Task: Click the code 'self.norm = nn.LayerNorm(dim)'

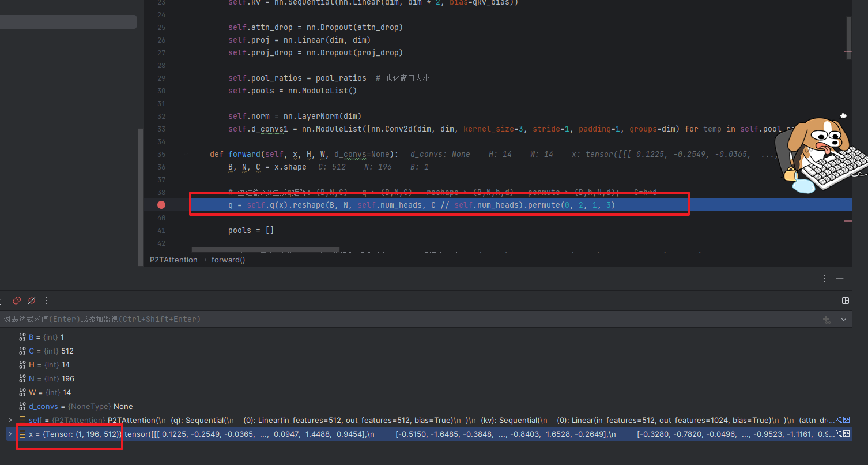Action: (x=295, y=116)
